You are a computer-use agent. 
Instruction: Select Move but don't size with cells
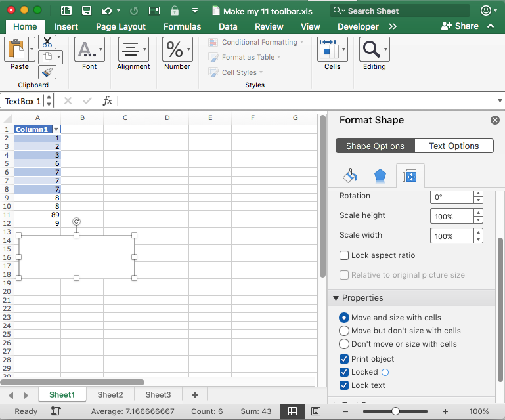click(x=344, y=331)
